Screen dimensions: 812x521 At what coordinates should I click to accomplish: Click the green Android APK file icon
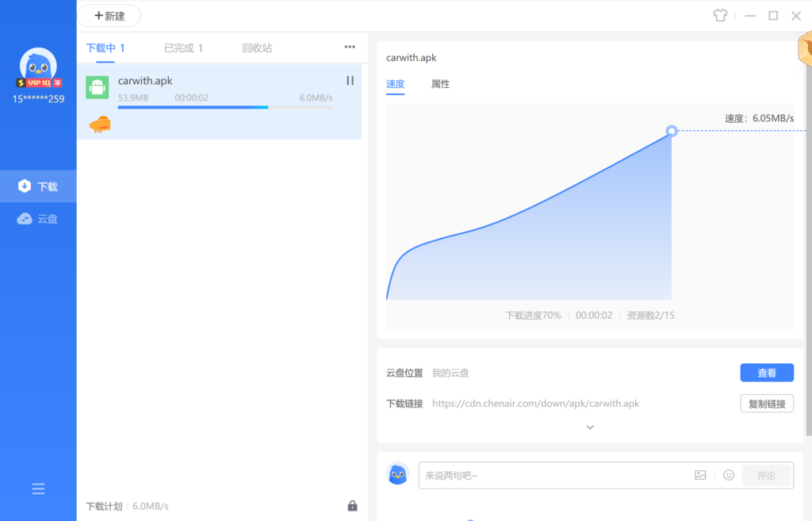coord(98,88)
